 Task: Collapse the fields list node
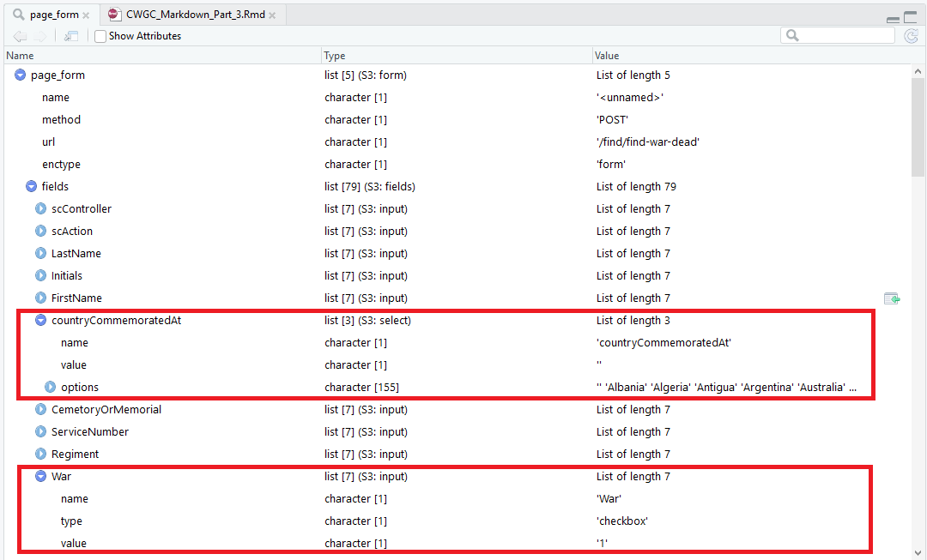click(x=32, y=187)
